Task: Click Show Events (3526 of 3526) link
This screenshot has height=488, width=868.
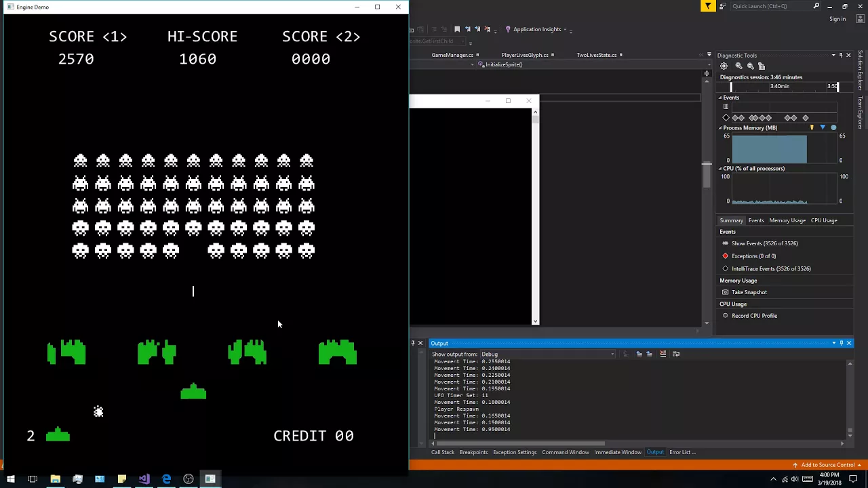Action: 764,243
